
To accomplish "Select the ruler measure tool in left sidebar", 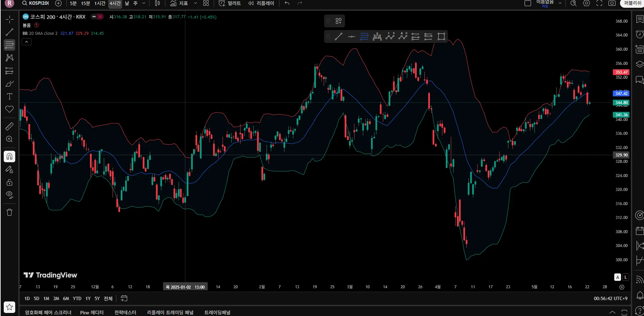I will 9,126.
